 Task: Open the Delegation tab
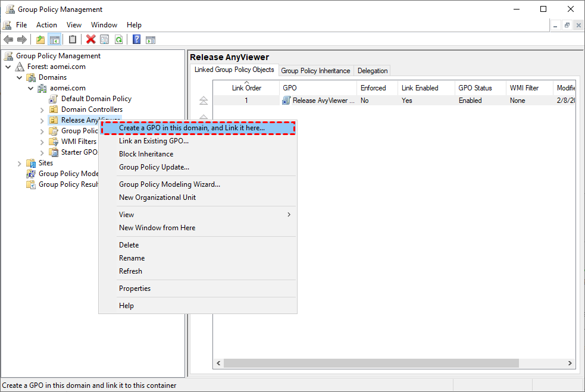click(x=373, y=71)
